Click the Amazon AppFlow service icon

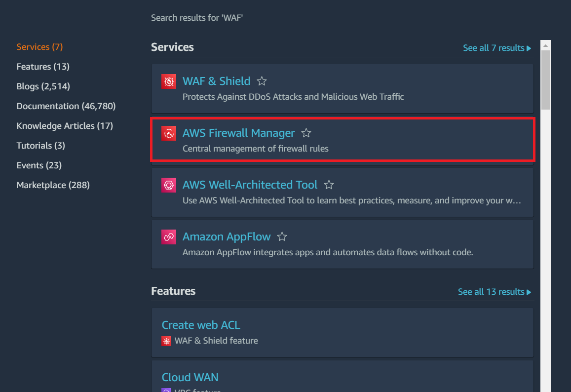click(x=168, y=236)
